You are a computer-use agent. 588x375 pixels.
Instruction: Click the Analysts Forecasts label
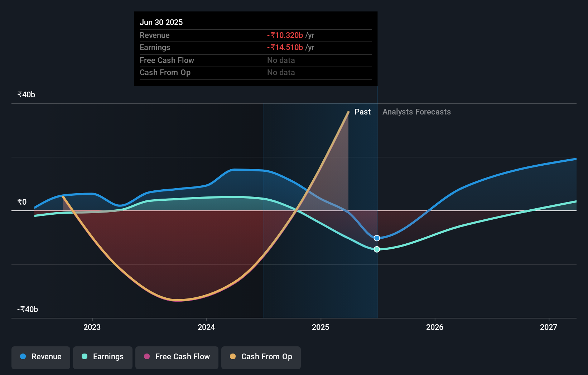pyautogui.click(x=416, y=112)
